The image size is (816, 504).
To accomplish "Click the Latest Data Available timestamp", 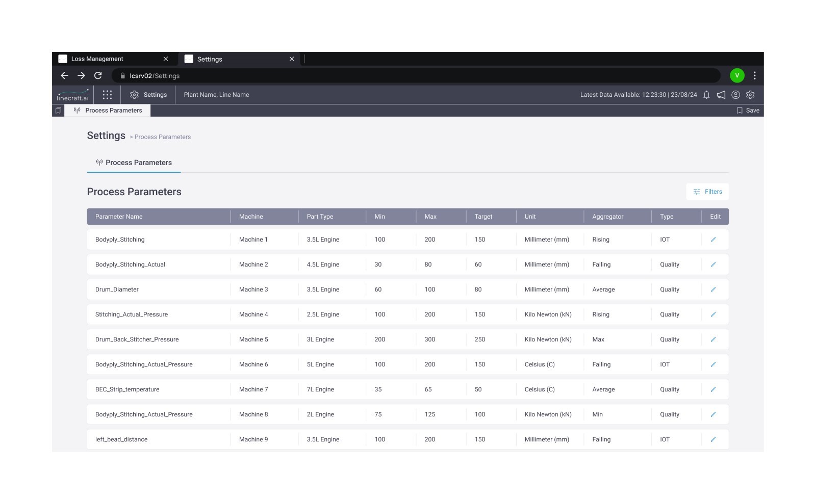I will tap(639, 95).
